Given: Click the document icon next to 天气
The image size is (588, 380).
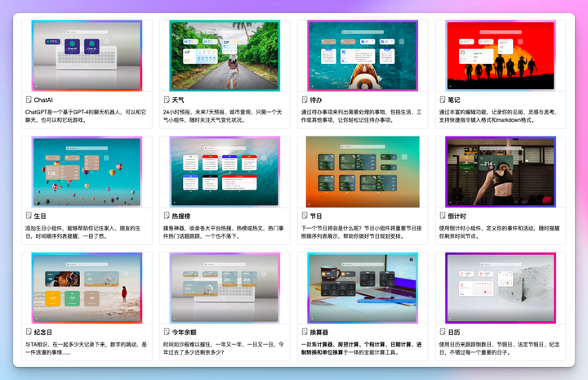Looking at the screenshot, I should (167, 100).
